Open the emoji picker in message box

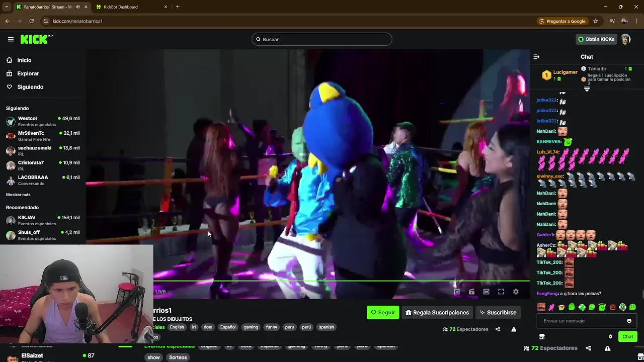pos(629,321)
